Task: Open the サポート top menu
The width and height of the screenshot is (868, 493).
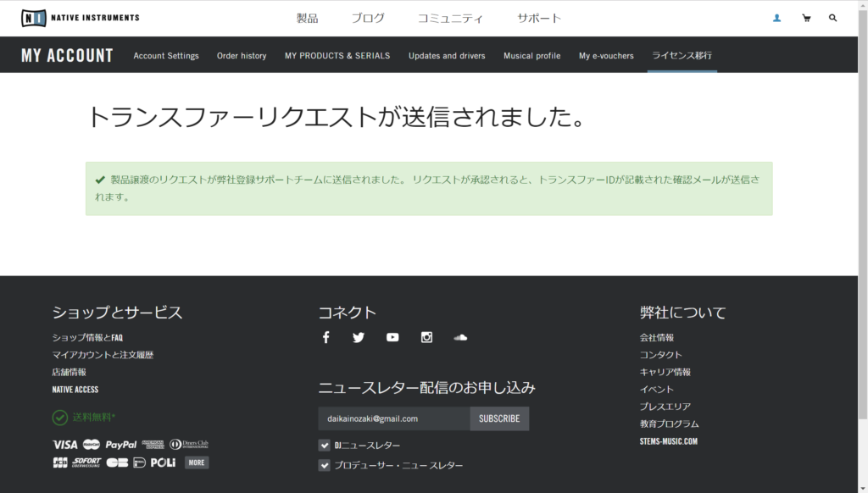Action: click(539, 18)
